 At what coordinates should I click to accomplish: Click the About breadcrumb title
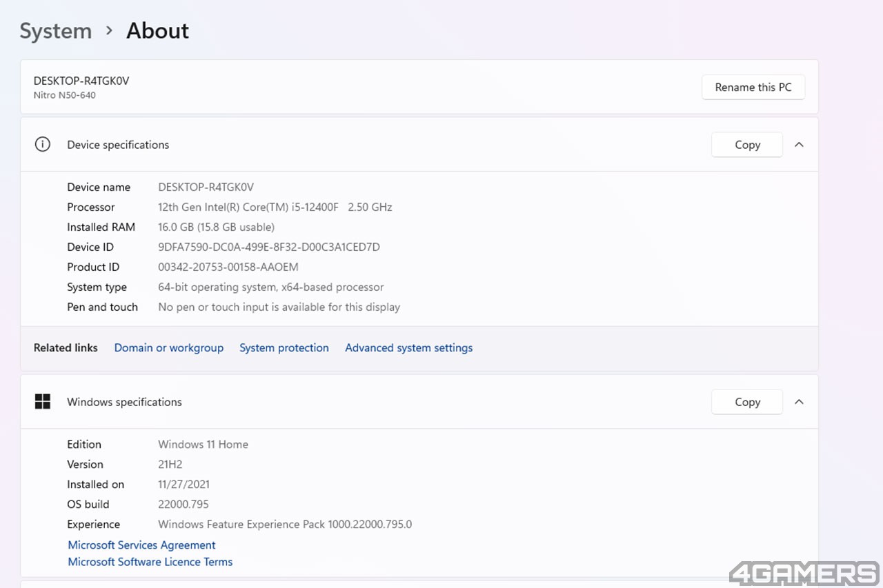tap(157, 31)
